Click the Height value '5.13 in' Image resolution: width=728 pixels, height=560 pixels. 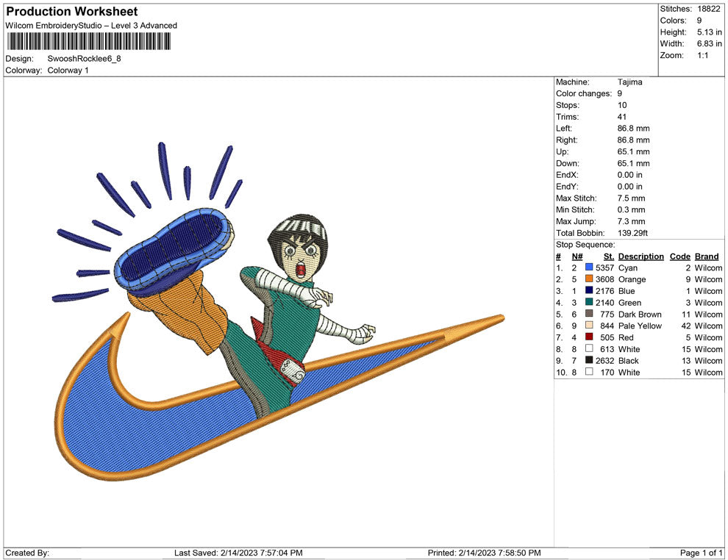tap(709, 32)
